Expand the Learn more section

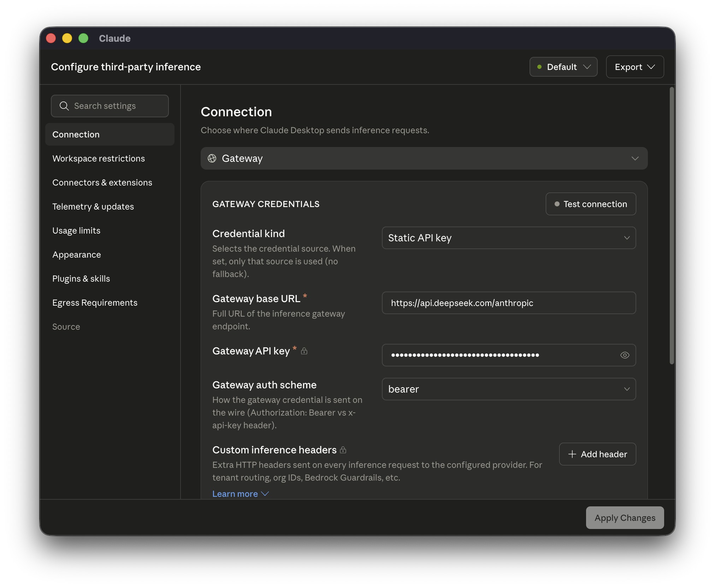[241, 494]
